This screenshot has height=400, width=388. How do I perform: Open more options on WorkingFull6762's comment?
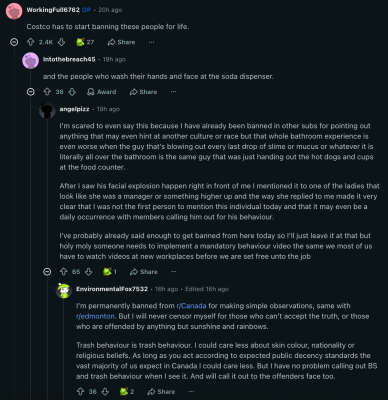tap(151, 42)
